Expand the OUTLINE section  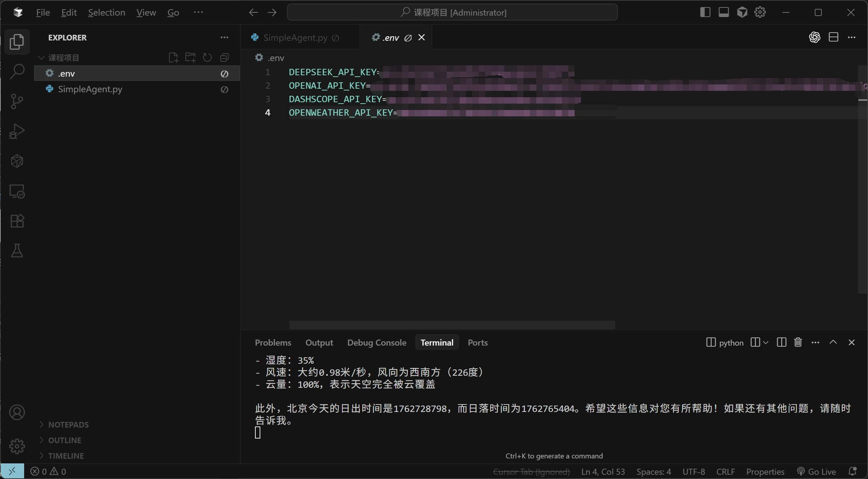point(65,440)
